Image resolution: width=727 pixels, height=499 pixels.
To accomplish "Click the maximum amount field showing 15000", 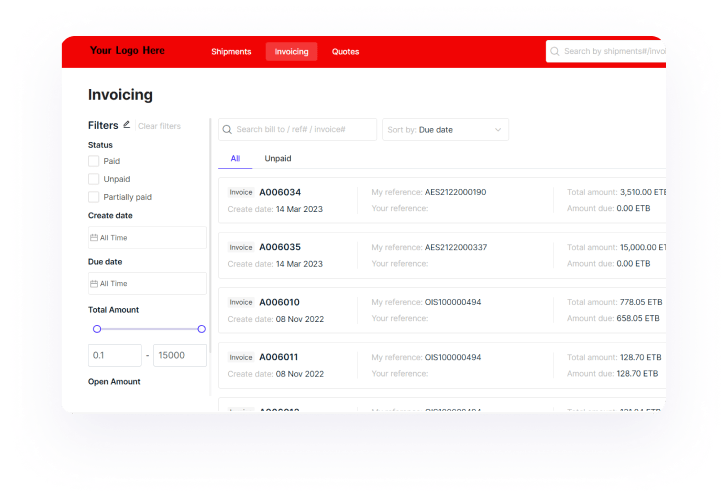I will pyautogui.click(x=180, y=355).
